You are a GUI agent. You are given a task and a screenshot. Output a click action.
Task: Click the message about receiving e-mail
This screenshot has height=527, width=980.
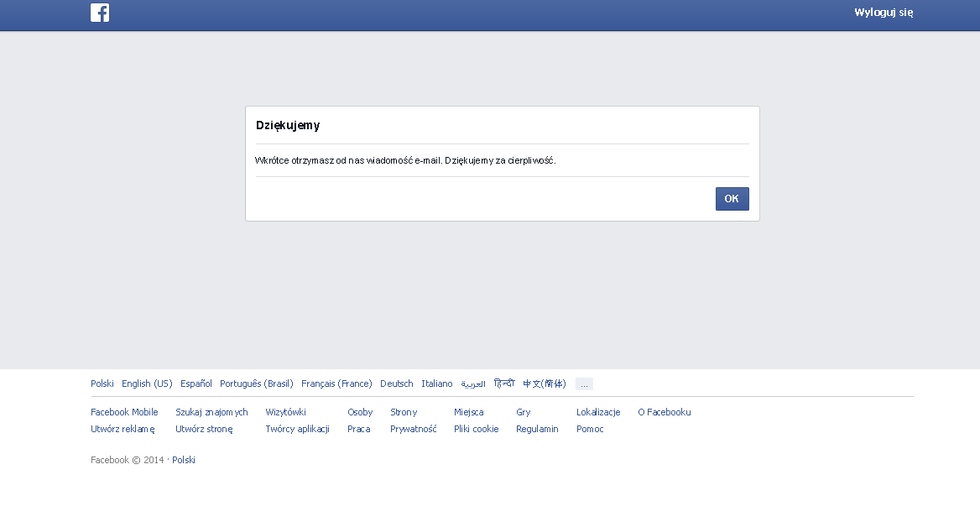tap(405, 160)
